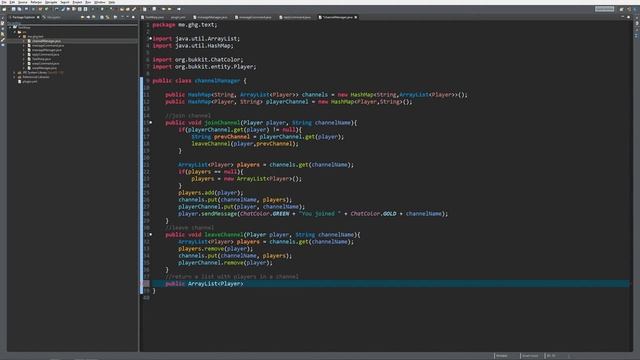Select messageCommand.java in the tree
This screenshot has width=640, height=360.
coord(48,45)
